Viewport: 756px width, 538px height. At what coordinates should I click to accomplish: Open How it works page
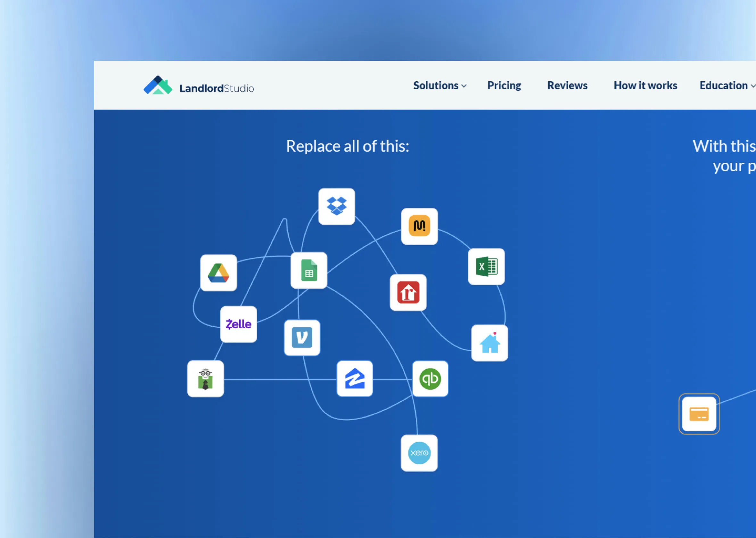(645, 86)
